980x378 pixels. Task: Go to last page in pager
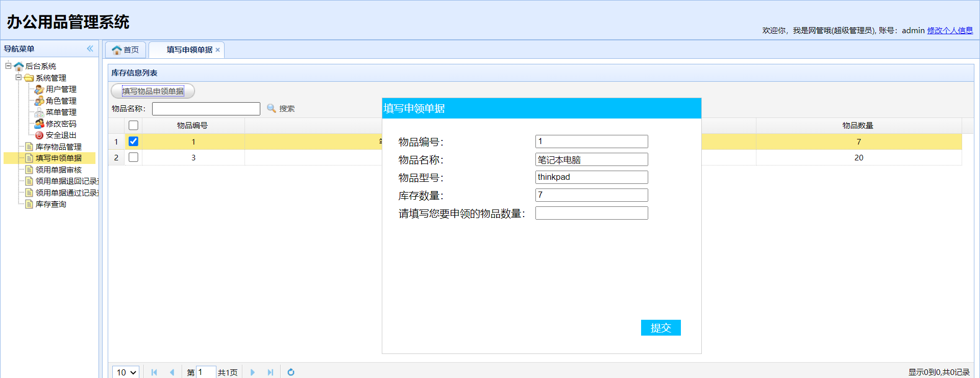click(x=270, y=372)
